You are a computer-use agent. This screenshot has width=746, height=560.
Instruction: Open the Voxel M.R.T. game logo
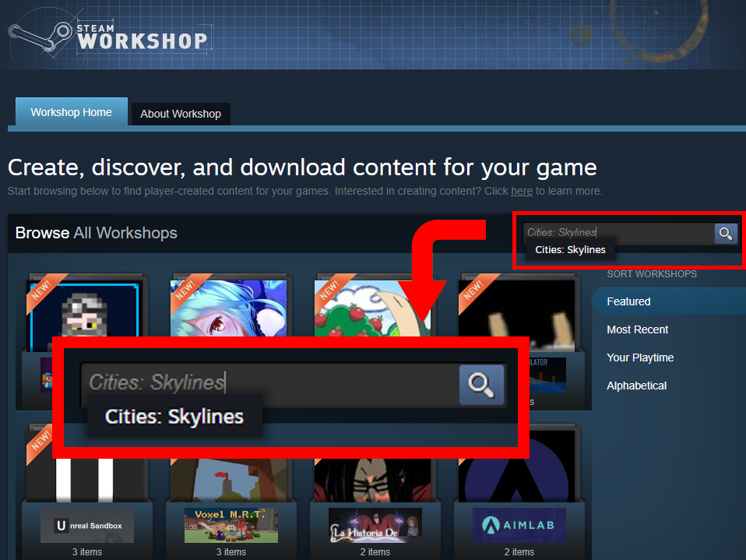(x=231, y=525)
